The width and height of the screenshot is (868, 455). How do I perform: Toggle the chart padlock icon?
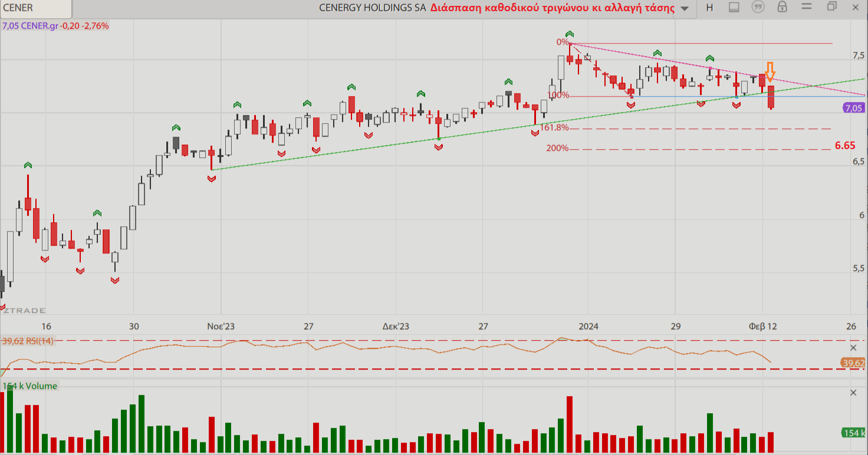[x=782, y=7]
